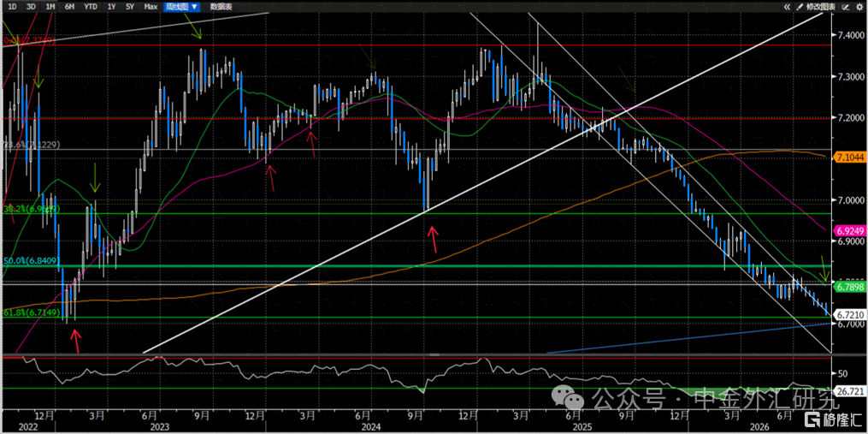The height and width of the screenshot is (434, 868).
Task: Select the line annotation tool icon
Action: pyautogui.click(x=845, y=7)
